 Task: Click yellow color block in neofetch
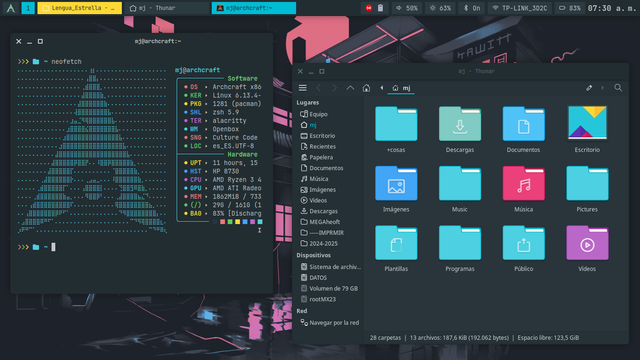(238, 222)
